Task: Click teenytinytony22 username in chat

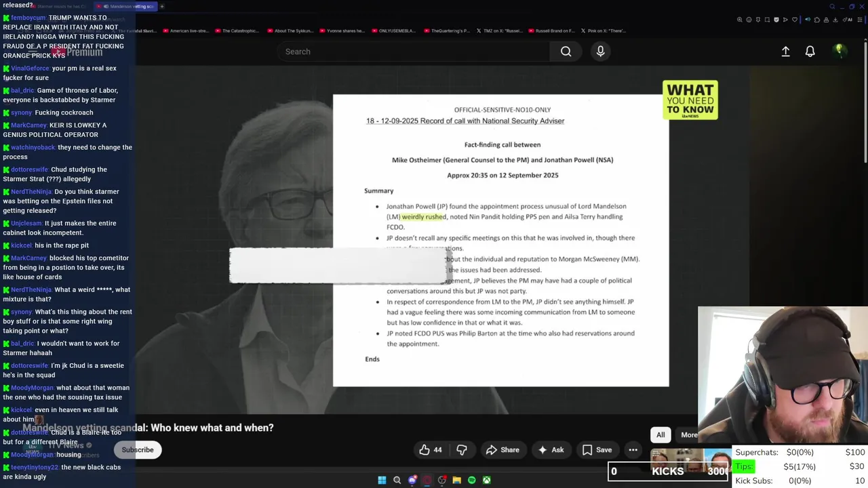Action: [35, 467]
